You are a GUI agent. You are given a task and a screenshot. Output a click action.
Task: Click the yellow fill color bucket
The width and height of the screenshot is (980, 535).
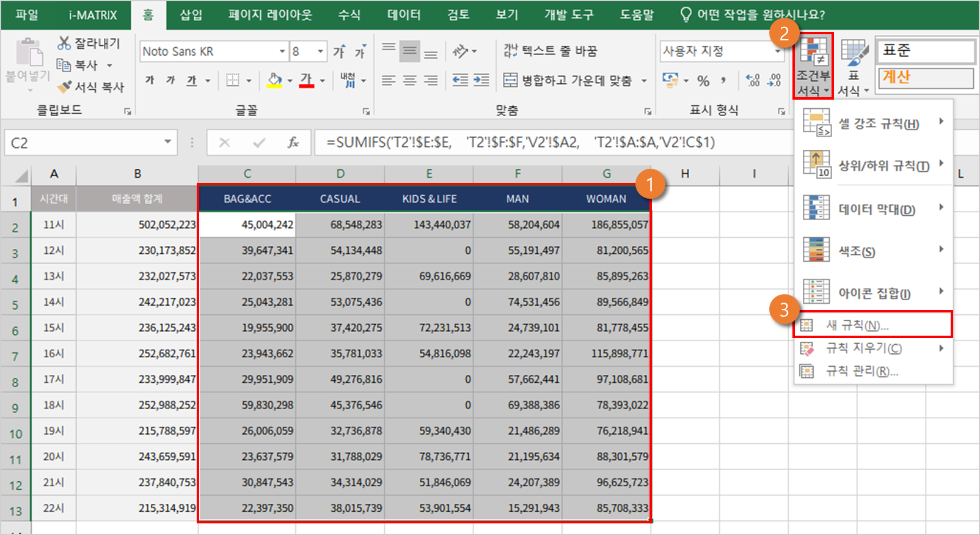coord(275,80)
